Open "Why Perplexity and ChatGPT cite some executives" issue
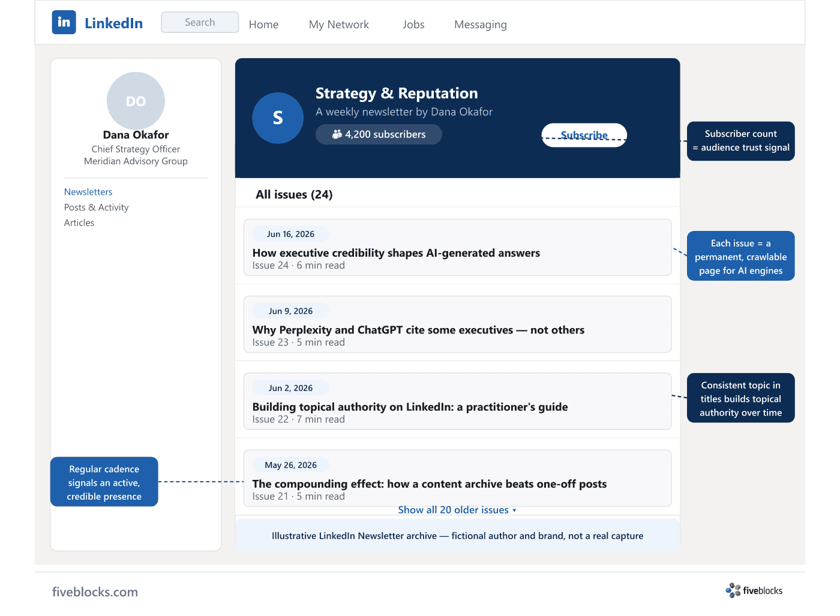 tap(418, 330)
